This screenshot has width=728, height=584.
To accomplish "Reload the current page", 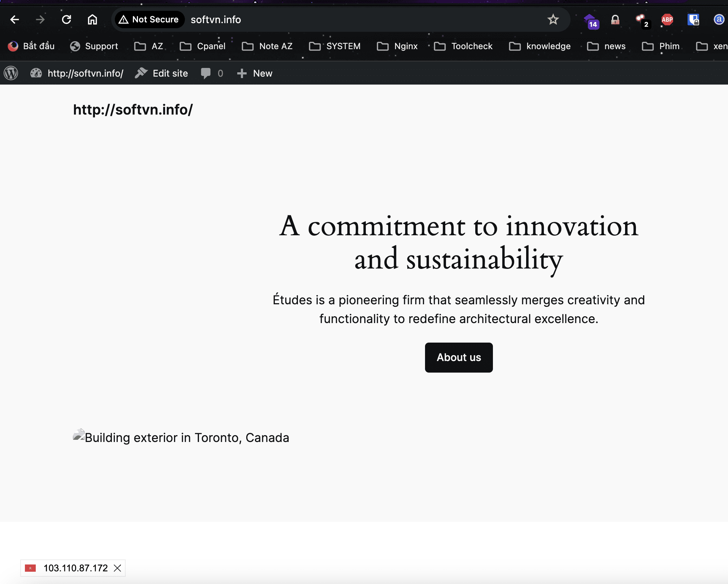I will pyautogui.click(x=66, y=20).
